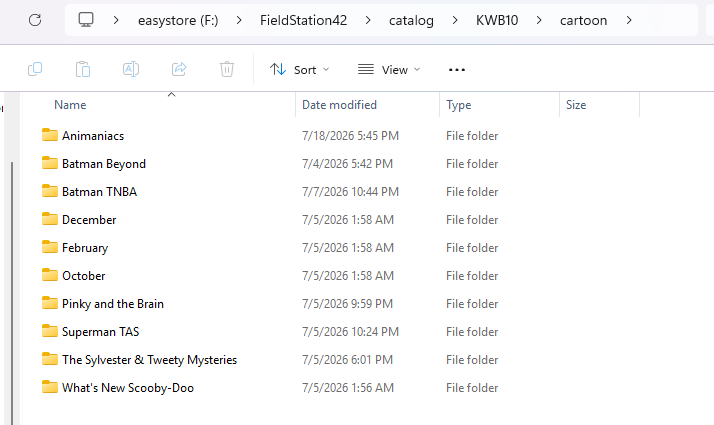Expand chevron after the This PC icon

pyautogui.click(x=116, y=20)
